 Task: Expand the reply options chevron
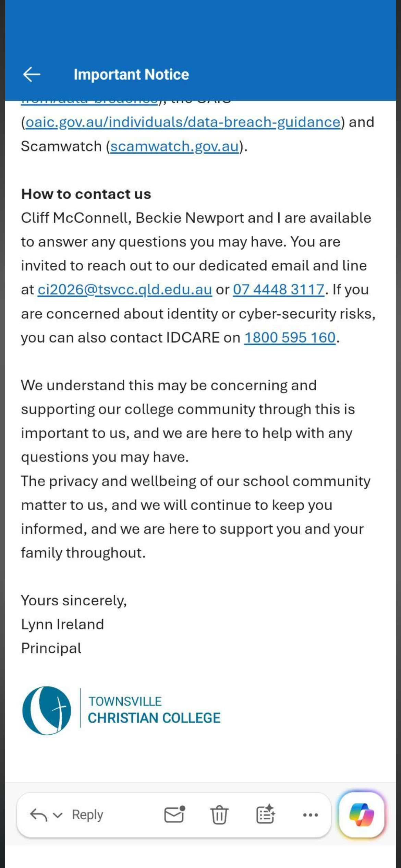coord(58,815)
